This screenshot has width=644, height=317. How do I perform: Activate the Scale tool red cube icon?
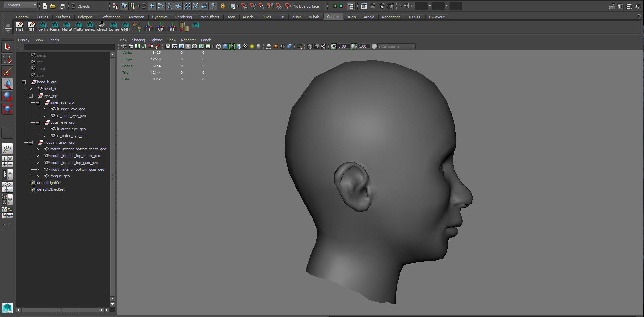[x=7, y=109]
